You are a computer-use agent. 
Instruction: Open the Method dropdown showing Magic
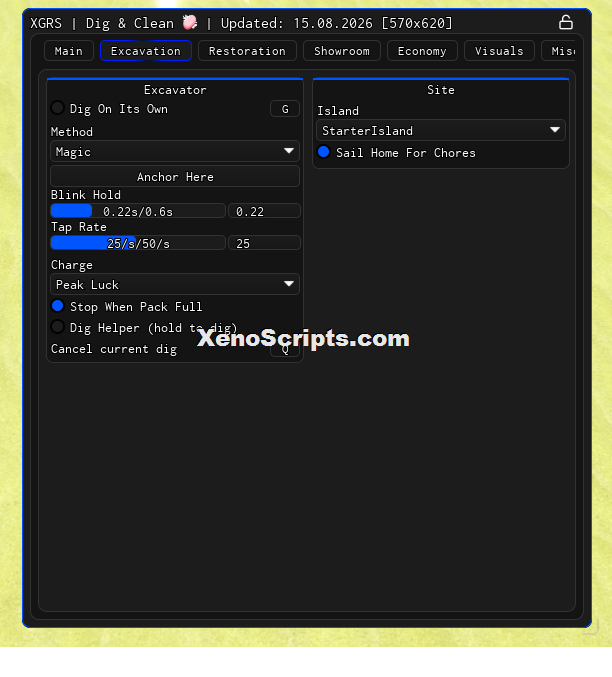(175, 152)
